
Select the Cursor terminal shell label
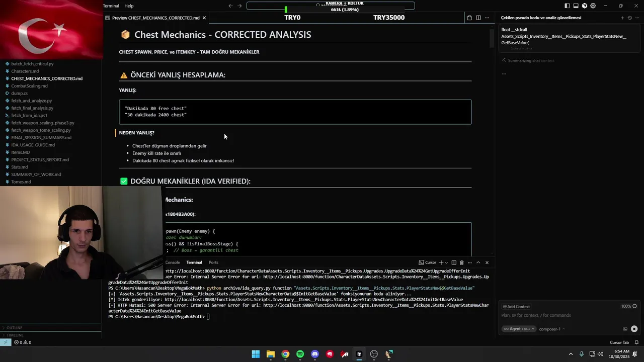(x=428, y=262)
